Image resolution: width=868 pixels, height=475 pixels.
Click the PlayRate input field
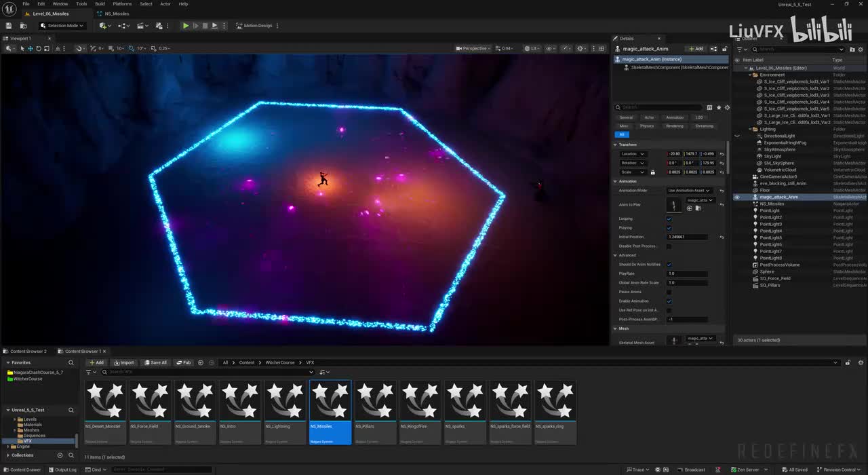(687, 273)
